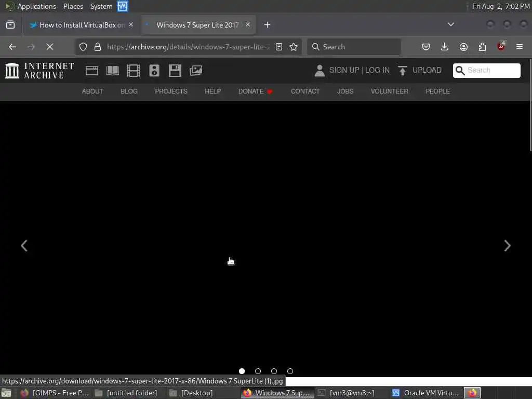Open the PEOPLE link
Screen dimensions: 532x399
437,91
